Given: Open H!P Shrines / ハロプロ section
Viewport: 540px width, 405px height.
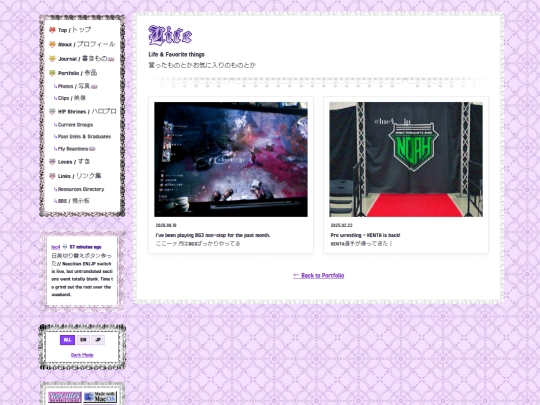Looking at the screenshot, I should point(87,112).
